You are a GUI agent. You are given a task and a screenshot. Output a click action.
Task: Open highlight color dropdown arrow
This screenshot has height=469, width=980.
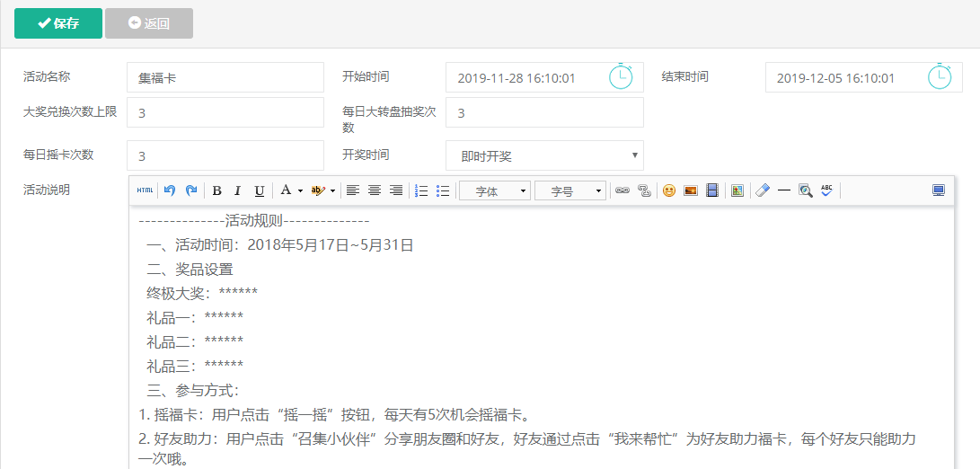coord(332,190)
